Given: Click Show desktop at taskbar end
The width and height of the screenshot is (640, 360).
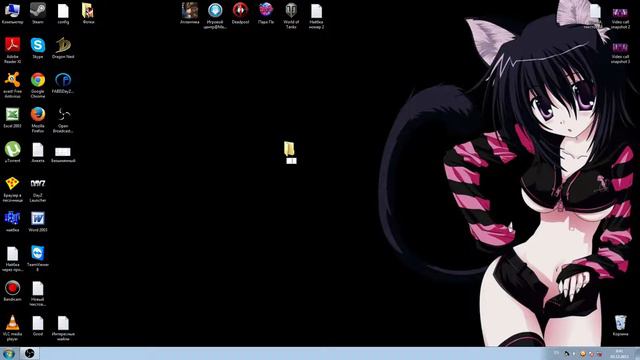Looking at the screenshot, I should (x=637, y=353).
